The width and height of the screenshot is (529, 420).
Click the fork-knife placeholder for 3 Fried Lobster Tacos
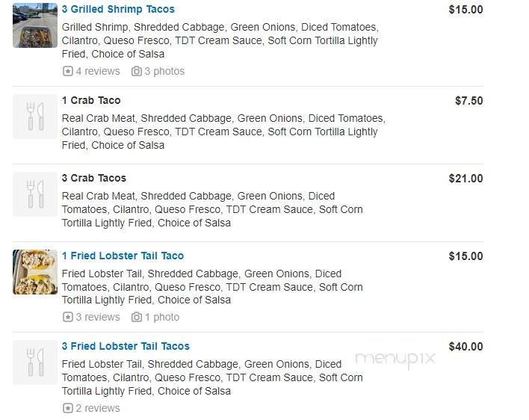(35, 362)
